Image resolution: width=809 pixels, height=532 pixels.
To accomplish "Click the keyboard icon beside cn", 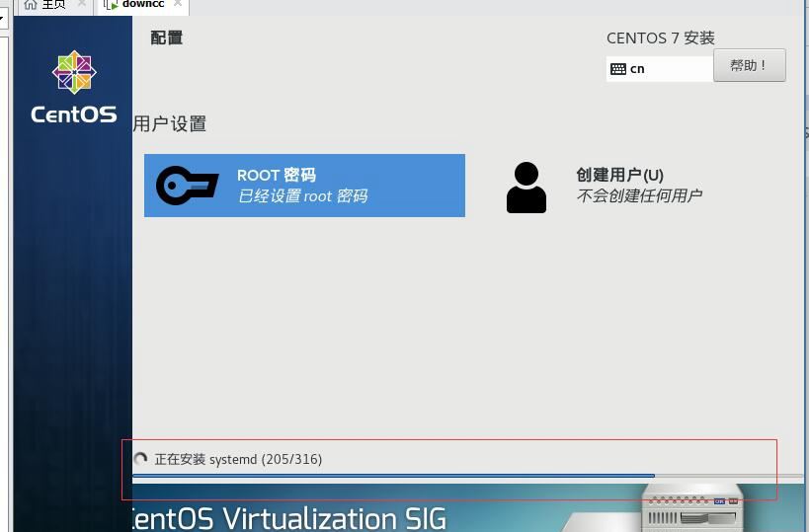I will click(x=618, y=69).
